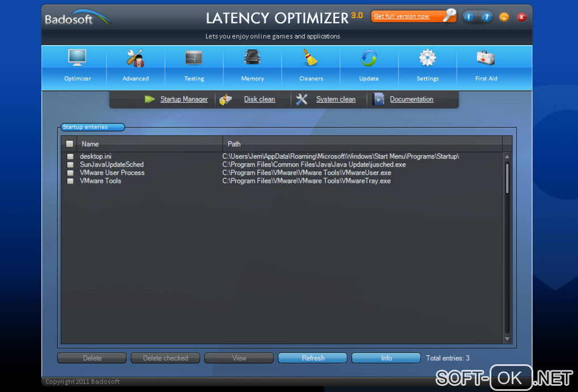Viewport: 578px width, 392px height.
Task: Switch to the First Aid tab label
Action: [486, 79]
